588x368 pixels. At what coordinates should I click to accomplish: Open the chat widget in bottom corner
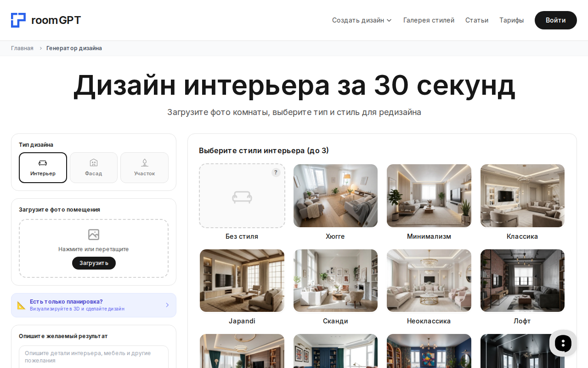563,343
